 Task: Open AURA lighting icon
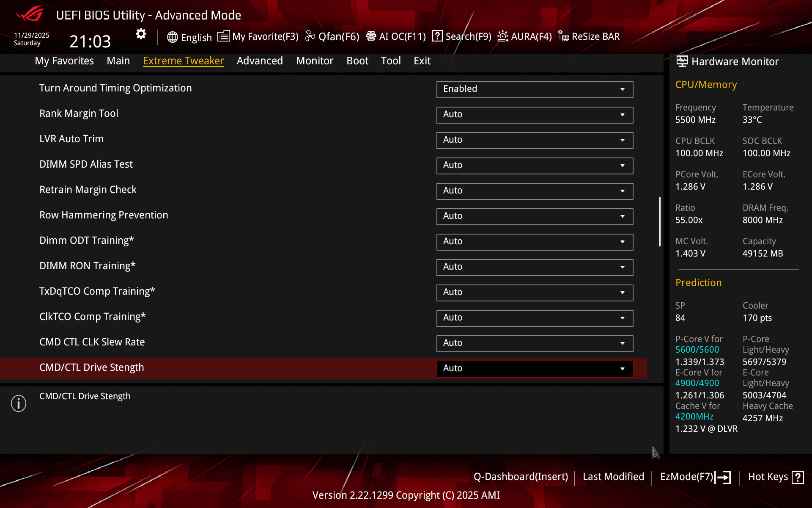pos(502,36)
